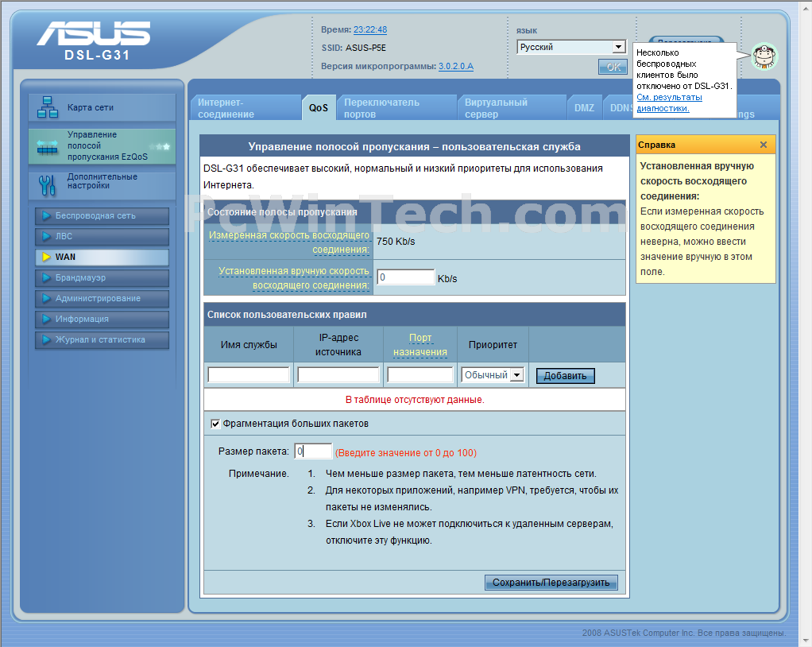Click the Имя службы text field
The image size is (812, 647).
pos(248,374)
